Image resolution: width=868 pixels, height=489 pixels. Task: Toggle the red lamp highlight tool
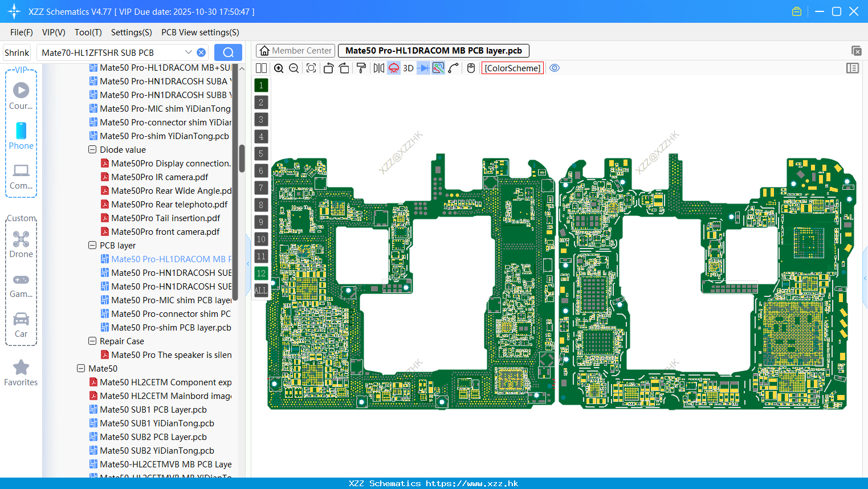coord(394,68)
